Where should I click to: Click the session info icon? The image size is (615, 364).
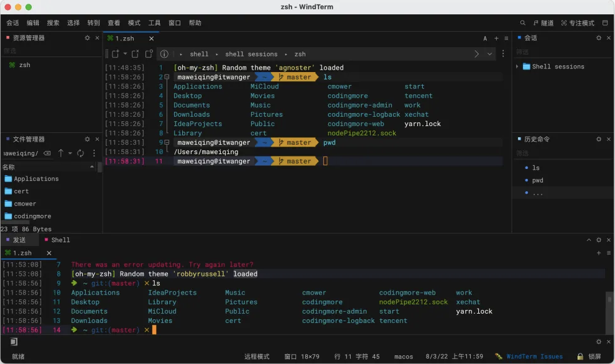[x=164, y=54]
